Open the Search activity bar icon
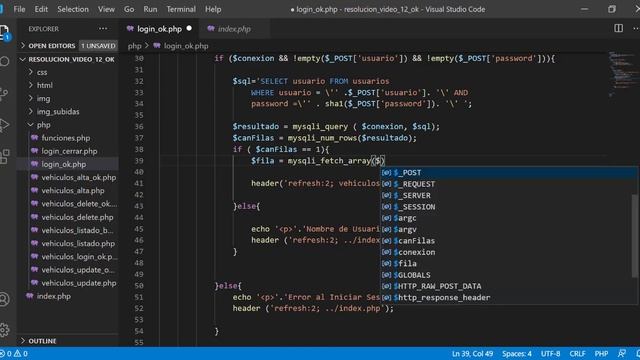This screenshot has width=640, height=360. click(x=4, y=61)
